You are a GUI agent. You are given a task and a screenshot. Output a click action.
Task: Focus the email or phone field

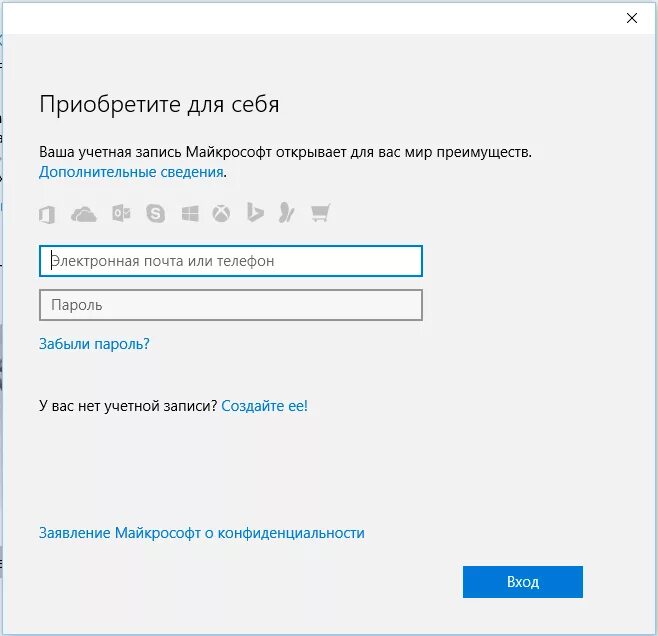(231, 261)
